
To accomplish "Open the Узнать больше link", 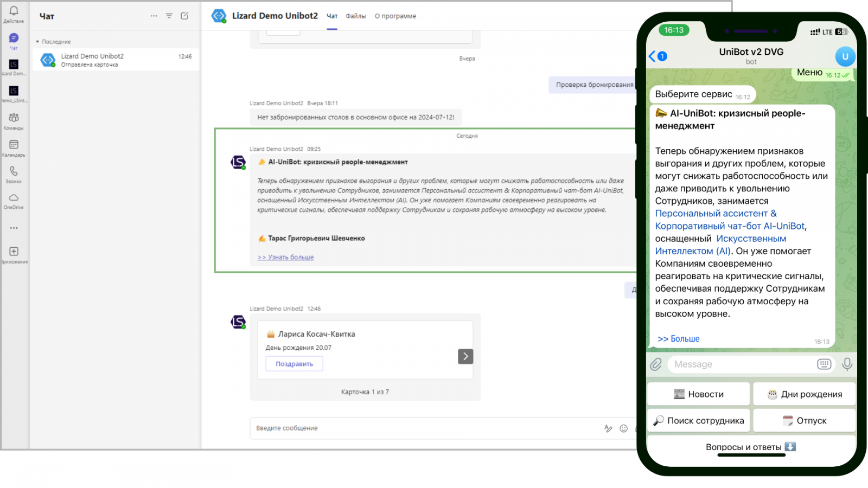I will click(286, 257).
